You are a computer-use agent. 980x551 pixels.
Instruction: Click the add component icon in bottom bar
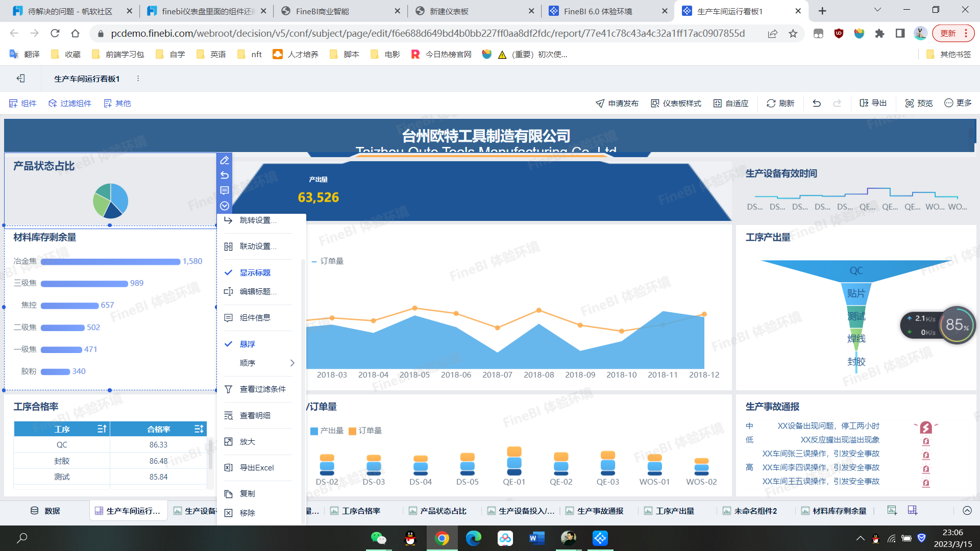[892, 510]
